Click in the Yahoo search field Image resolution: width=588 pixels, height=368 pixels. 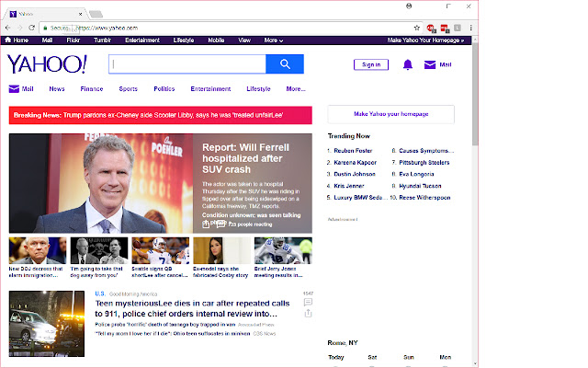pyautogui.click(x=187, y=64)
